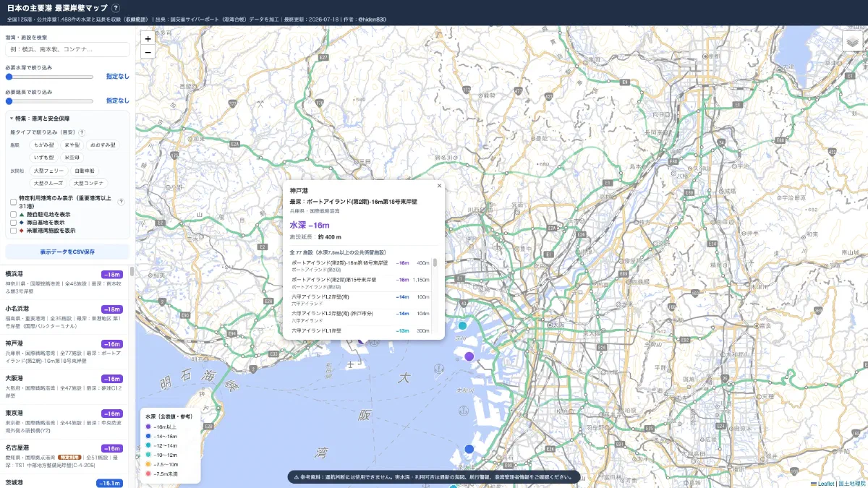
Task: Enable 米軍港湾施設を表示 checkbox
Action: (13, 231)
